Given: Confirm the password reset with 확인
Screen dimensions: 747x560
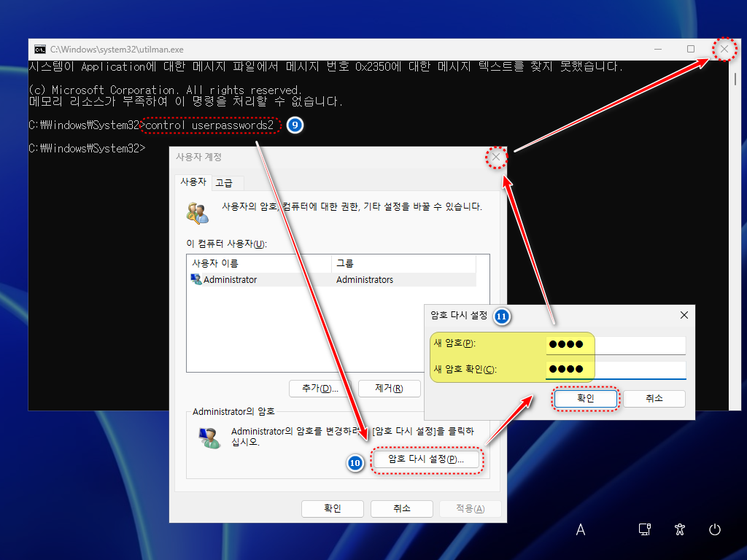Looking at the screenshot, I should pyautogui.click(x=586, y=399).
